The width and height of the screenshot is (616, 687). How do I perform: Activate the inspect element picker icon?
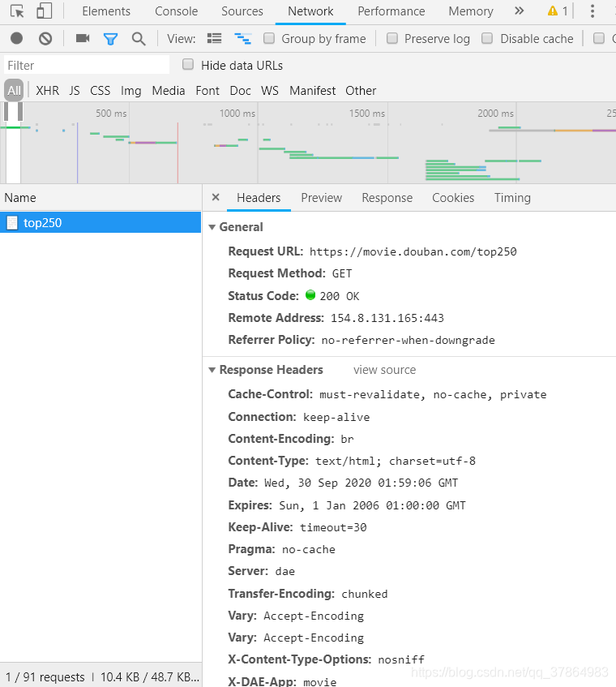click(x=17, y=11)
